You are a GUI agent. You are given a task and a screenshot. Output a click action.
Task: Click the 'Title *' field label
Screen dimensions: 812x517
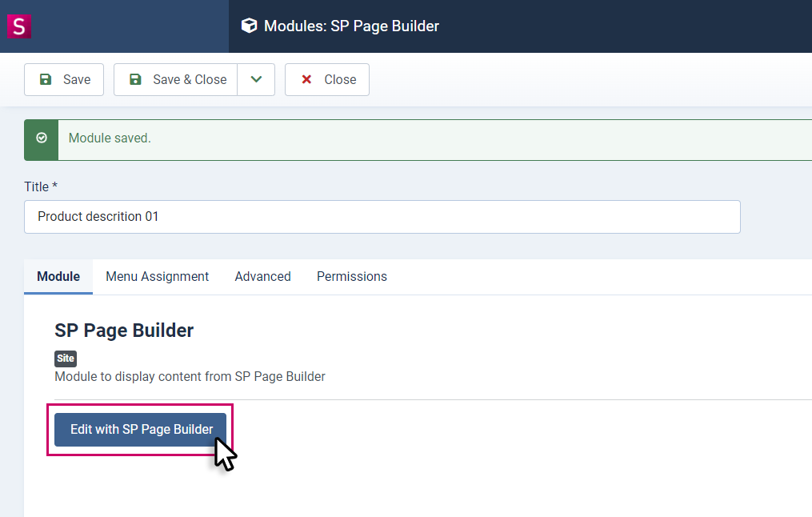point(41,187)
